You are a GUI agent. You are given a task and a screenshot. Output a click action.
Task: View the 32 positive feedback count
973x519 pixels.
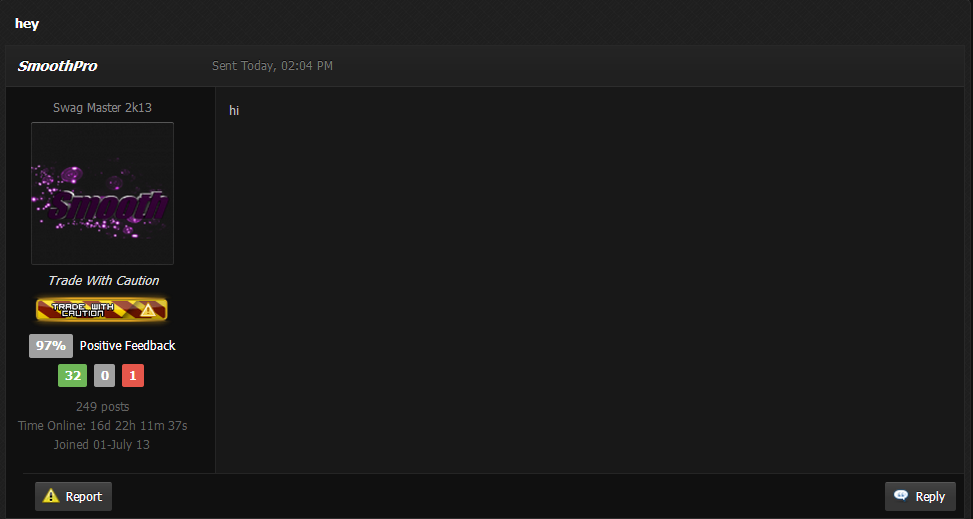coord(73,376)
